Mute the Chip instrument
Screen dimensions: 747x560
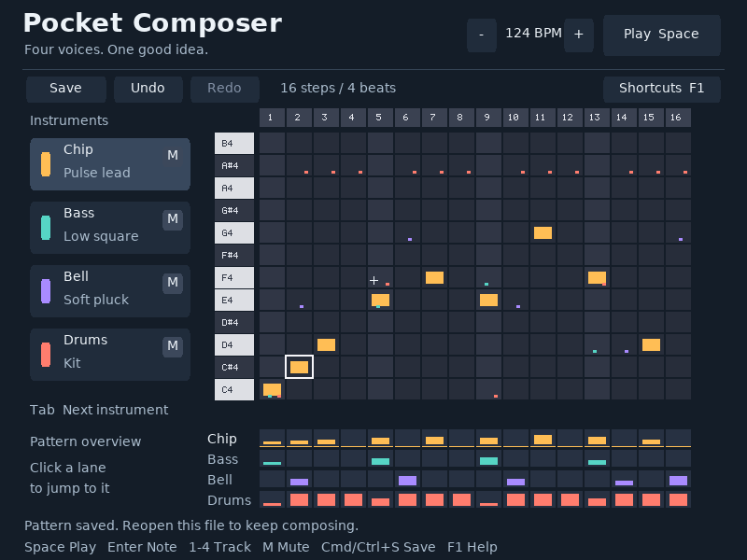[x=173, y=155]
